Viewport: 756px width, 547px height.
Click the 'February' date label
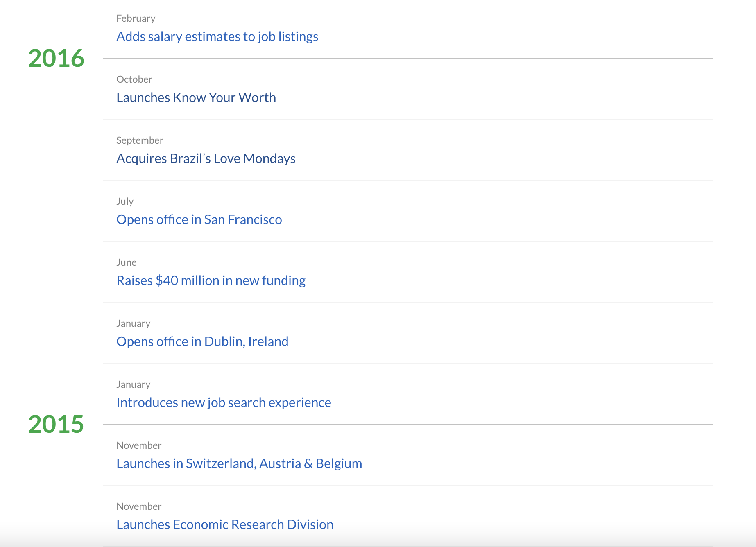[136, 18]
